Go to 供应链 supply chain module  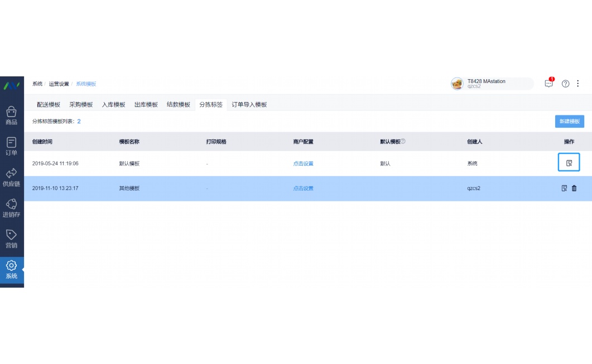pos(11,178)
